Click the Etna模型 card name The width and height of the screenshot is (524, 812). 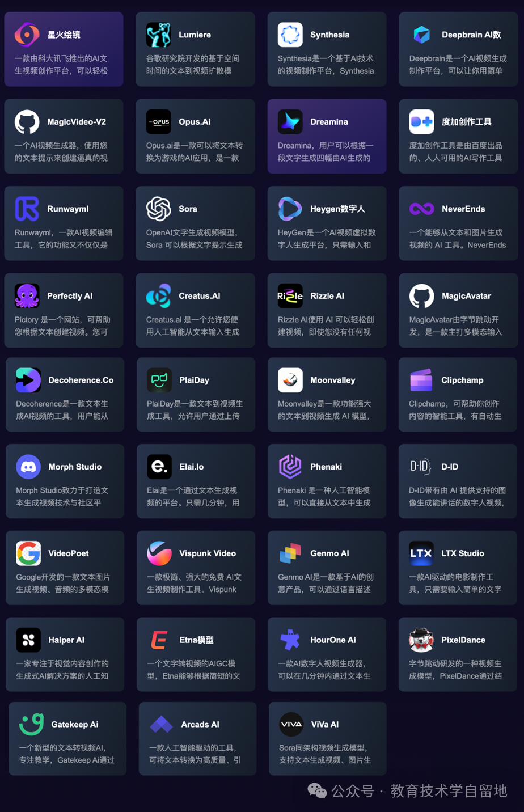point(196,640)
